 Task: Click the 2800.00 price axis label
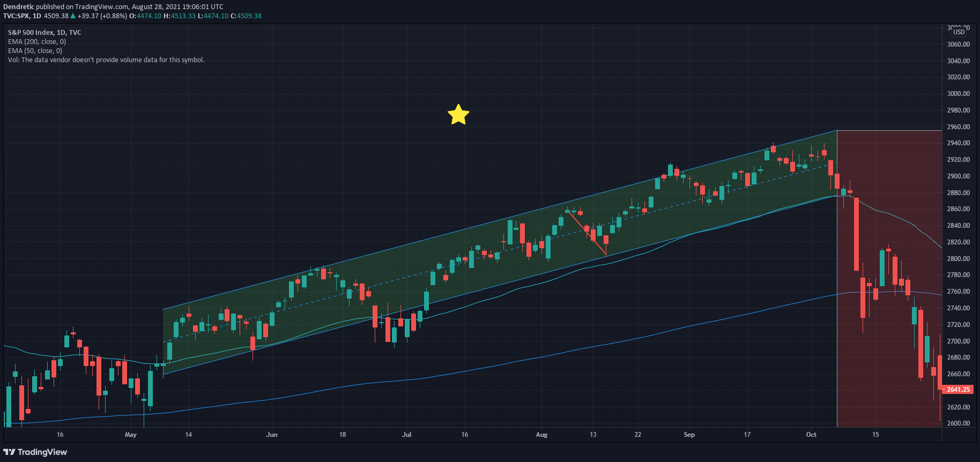tap(958, 259)
